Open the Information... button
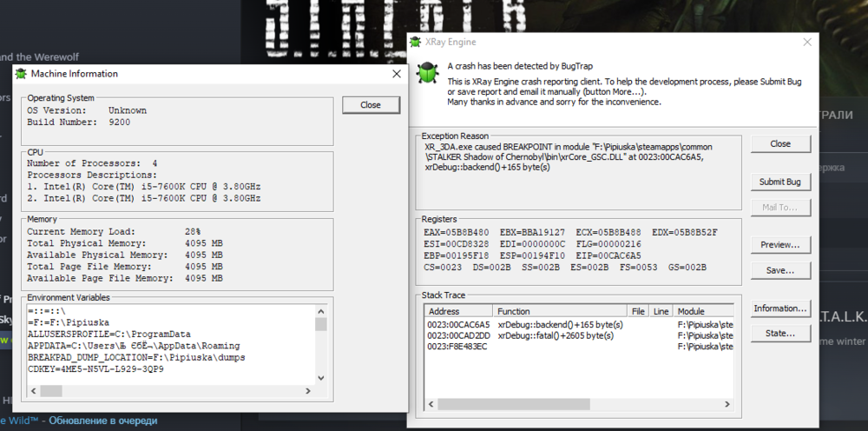 (780, 308)
